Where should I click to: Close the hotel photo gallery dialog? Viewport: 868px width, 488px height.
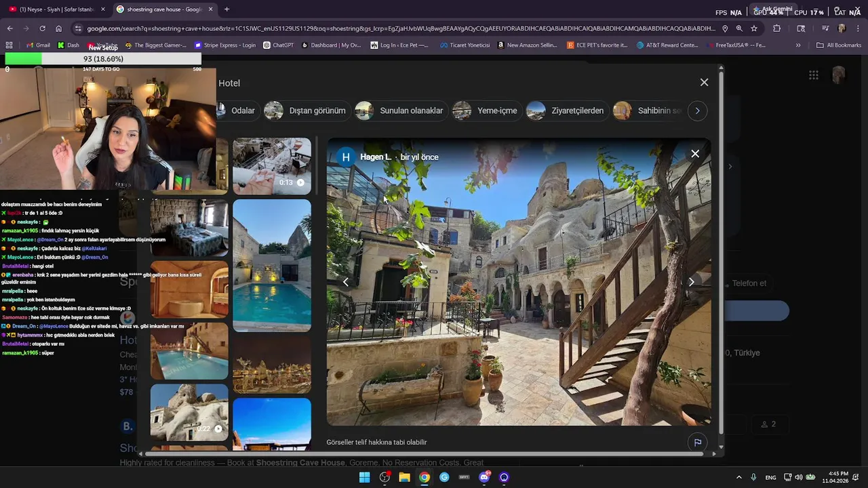[704, 82]
